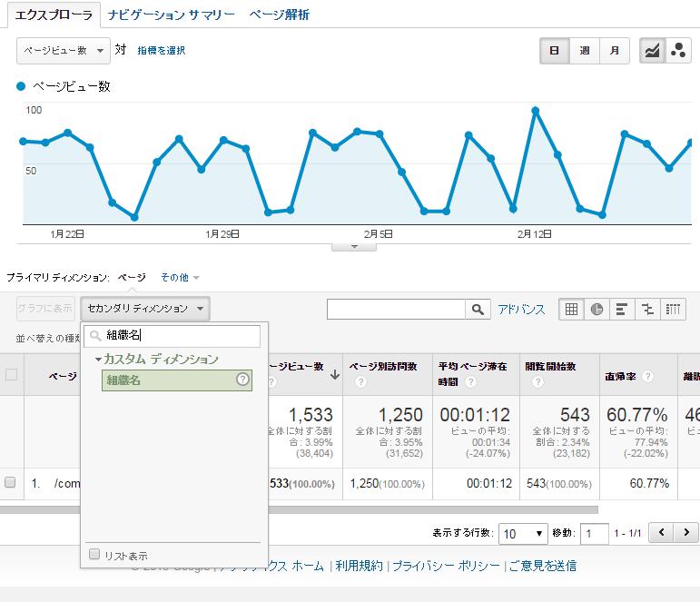Screen dimensions: 700x602
Task: Select 組織名 custom dimension option
Action: coord(123,380)
